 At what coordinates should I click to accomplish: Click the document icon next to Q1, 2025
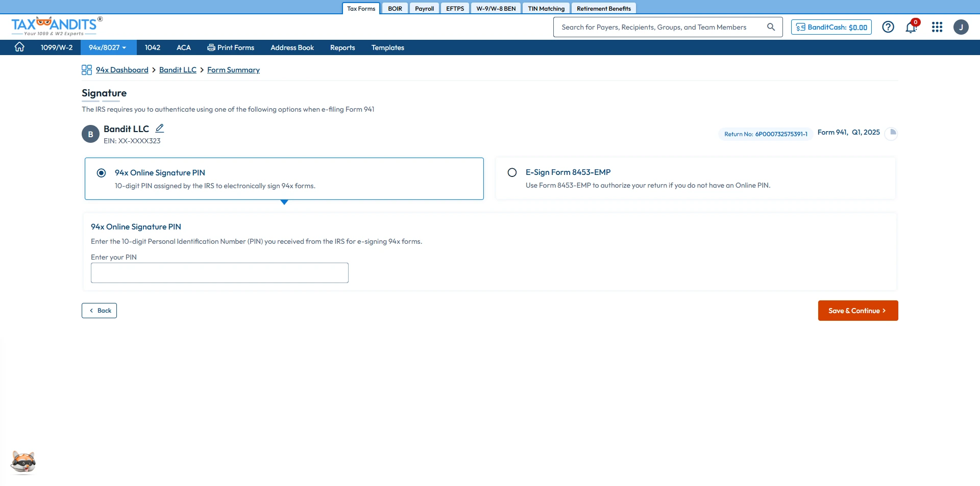(x=891, y=133)
